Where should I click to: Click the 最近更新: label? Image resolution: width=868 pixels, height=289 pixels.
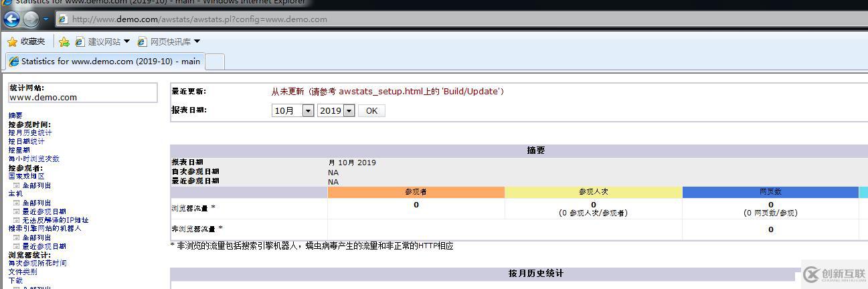tap(189, 92)
